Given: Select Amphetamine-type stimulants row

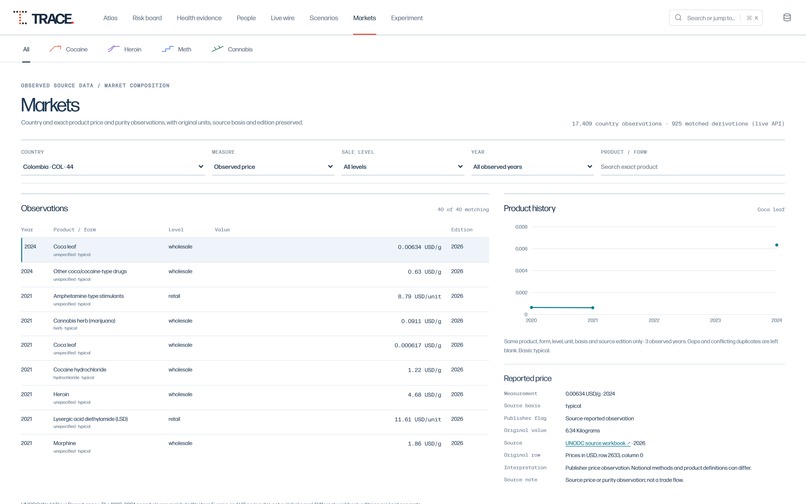Looking at the screenshot, I should pyautogui.click(x=255, y=299).
